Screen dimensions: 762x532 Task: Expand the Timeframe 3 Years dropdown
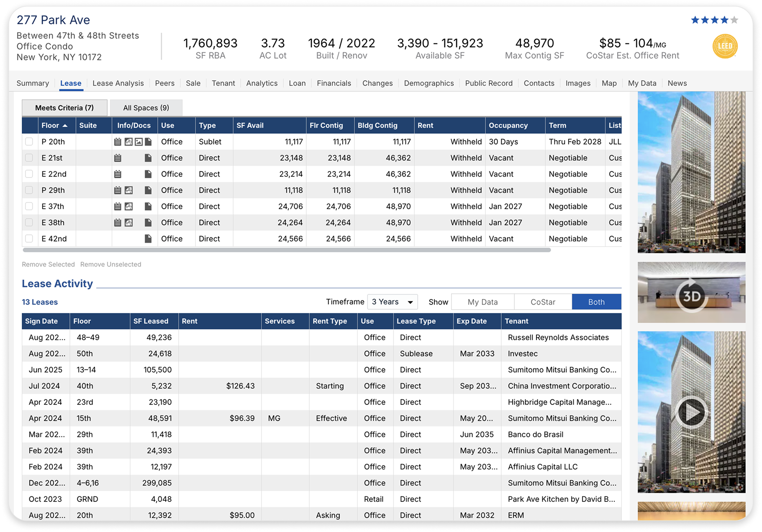point(392,302)
